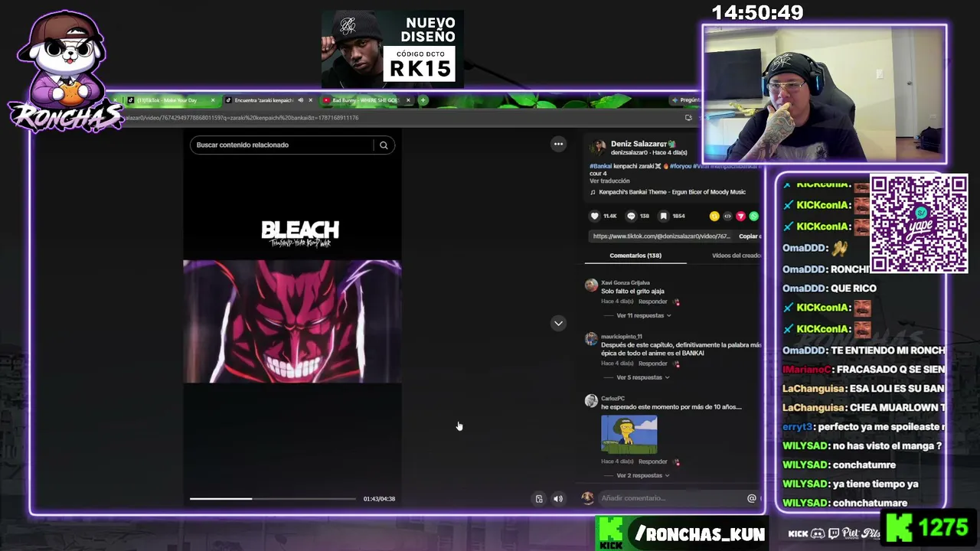The image size is (980, 551).
Task: Click the install app icon in address bar
Action: tap(688, 118)
